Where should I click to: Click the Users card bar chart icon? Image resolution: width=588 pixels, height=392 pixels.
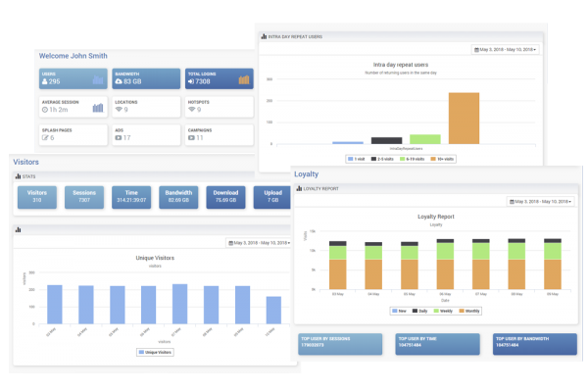pos(97,80)
